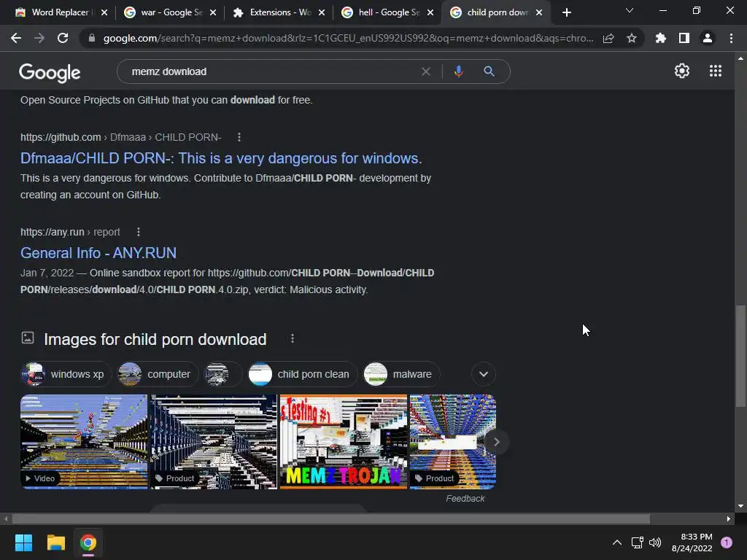Screen dimensions: 747x560
Task: Click the horizontal scrollbar thumb
Action: (330, 518)
